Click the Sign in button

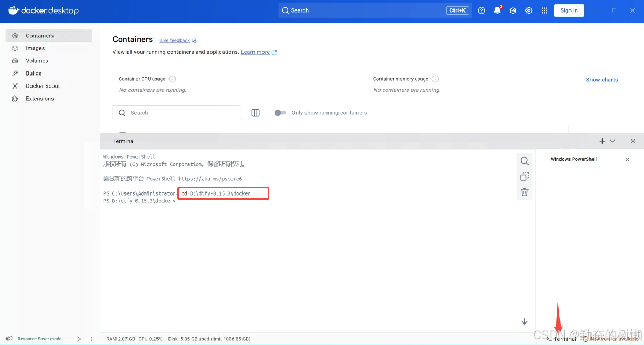click(x=569, y=10)
